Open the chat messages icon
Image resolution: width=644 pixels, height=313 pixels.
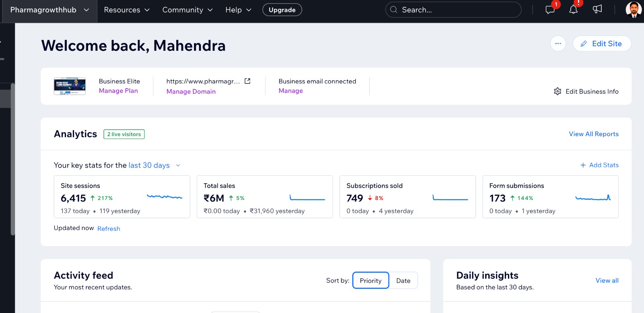550,10
